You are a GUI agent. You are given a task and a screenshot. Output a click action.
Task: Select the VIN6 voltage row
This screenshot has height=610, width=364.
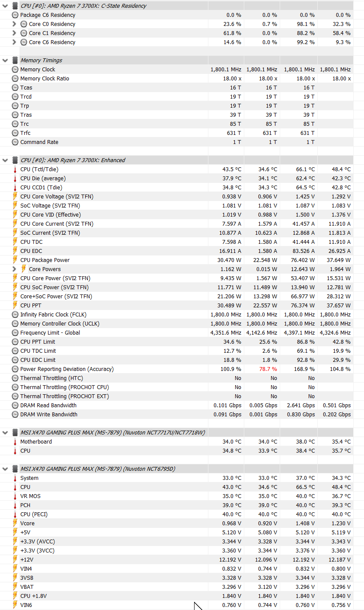(x=177, y=605)
